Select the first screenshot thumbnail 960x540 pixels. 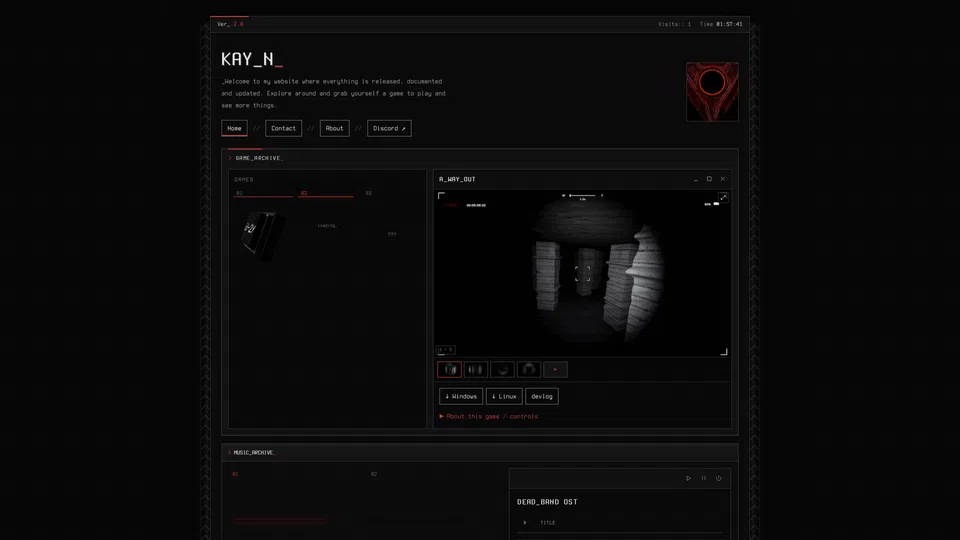pyautogui.click(x=449, y=369)
